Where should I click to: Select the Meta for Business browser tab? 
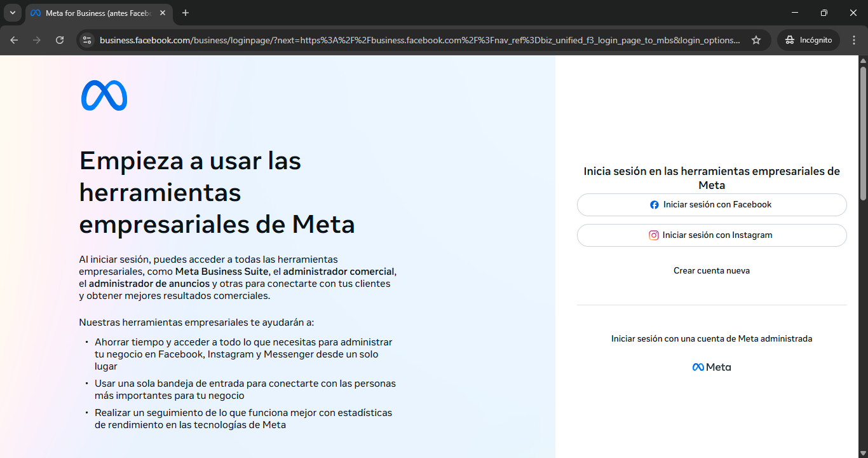(98, 13)
